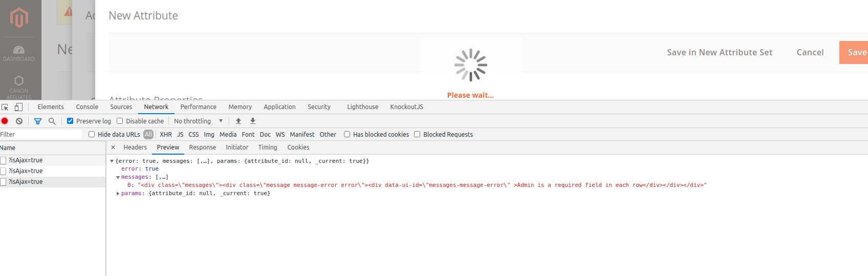Select the Network tab
The image size is (868, 276).
[156, 107]
